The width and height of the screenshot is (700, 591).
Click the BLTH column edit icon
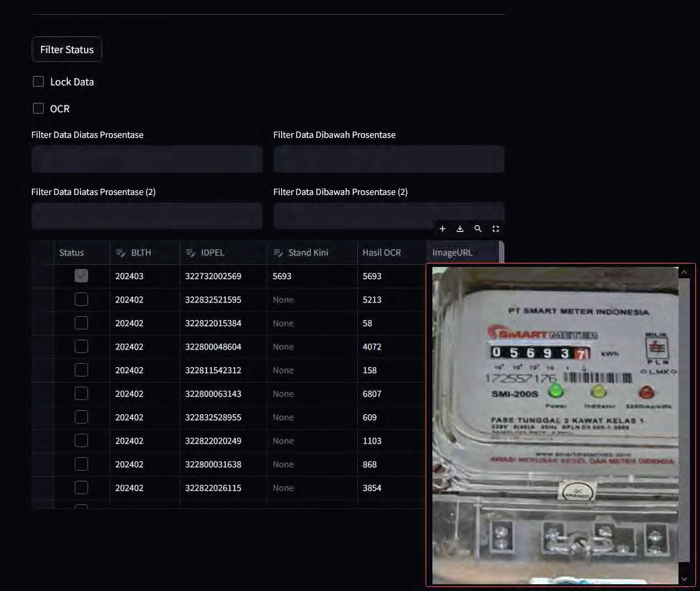click(121, 253)
